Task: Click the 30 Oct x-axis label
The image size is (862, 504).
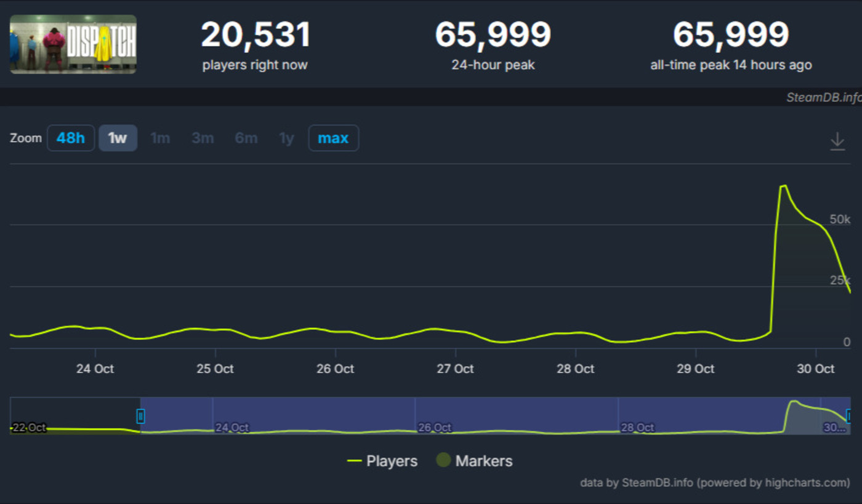Action: 816,369
